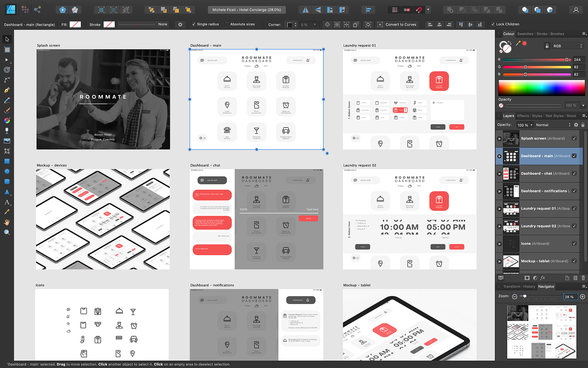Select the Artboard tool
588x368 pixels.
click(x=7, y=49)
